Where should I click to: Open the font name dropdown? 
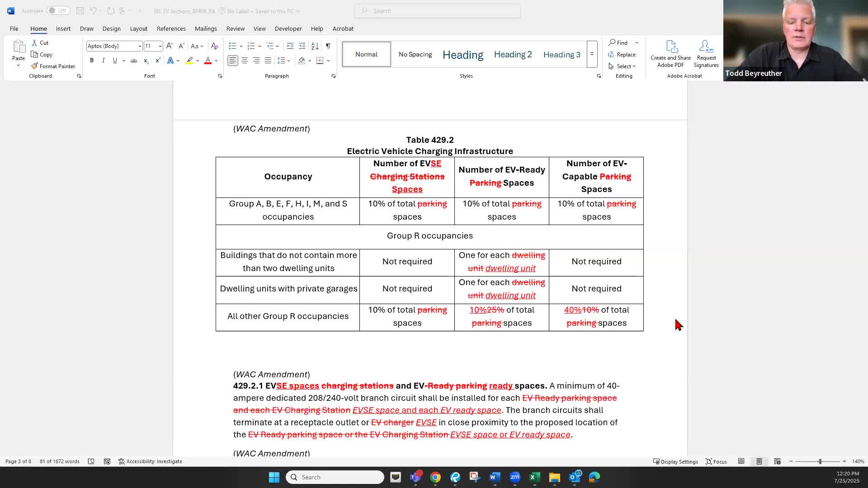(x=140, y=46)
